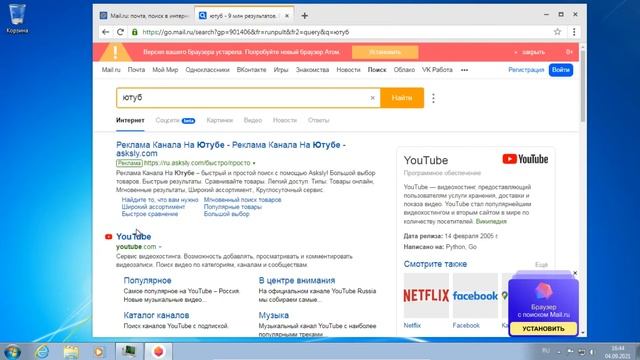Click the Atom browser logo in popup

pyautogui.click(x=543, y=291)
